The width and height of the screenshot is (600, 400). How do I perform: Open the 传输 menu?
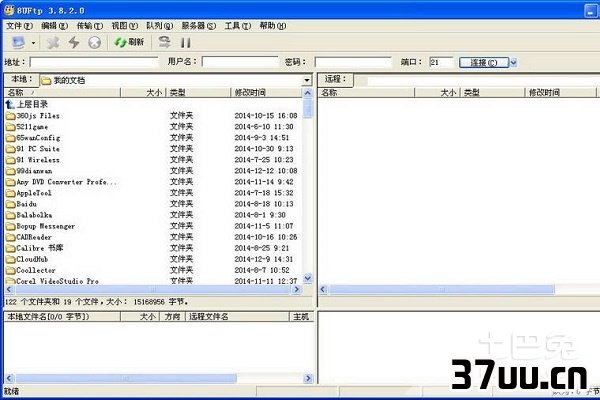(90, 26)
